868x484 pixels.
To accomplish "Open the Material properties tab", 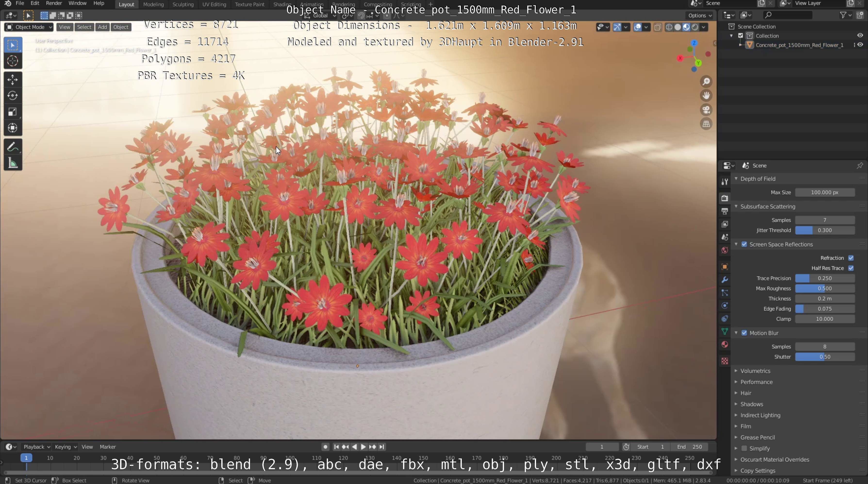I will 725,344.
